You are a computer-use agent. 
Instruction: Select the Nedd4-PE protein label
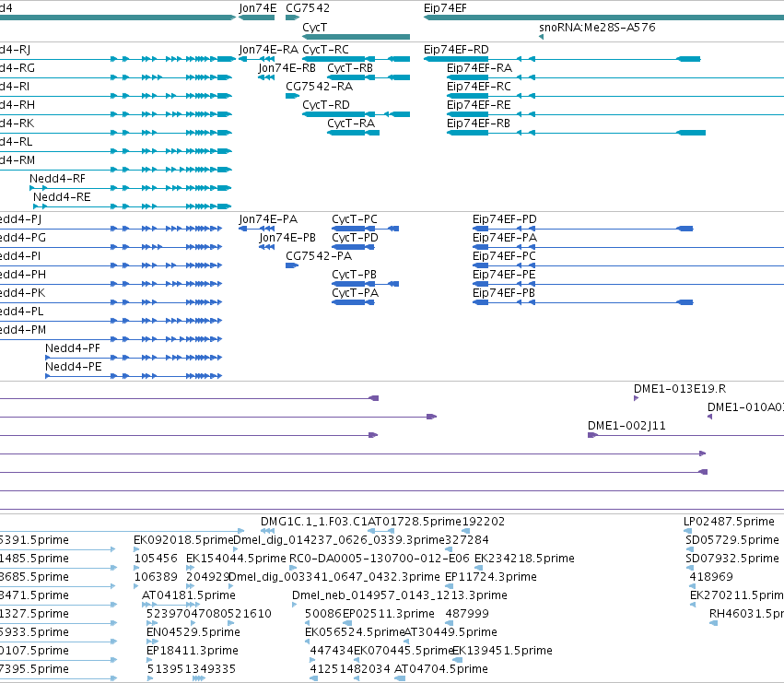coord(74,367)
